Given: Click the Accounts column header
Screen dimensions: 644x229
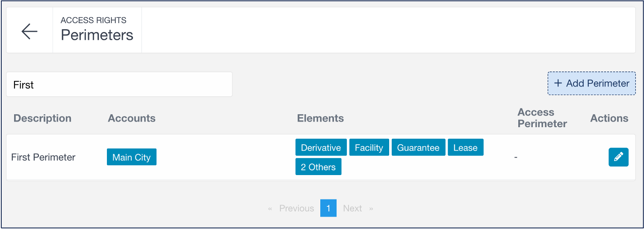Looking at the screenshot, I should click(132, 118).
